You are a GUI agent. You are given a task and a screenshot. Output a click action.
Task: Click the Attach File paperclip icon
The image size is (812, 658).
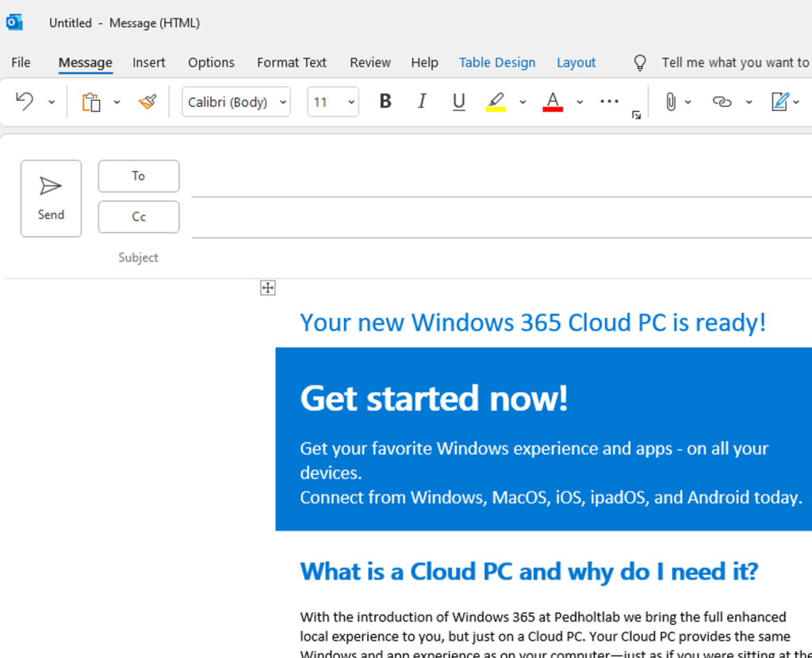tap(671, 102)
